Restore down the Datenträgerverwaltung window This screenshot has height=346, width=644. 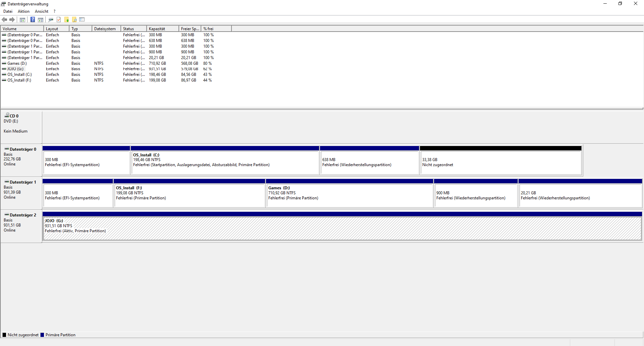point(620,4)
